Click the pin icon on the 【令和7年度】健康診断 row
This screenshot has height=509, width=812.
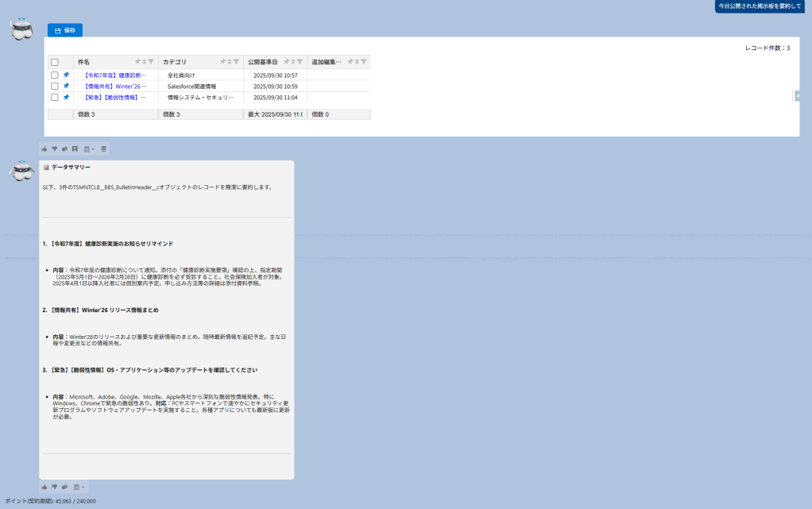click(x=66, y=75)
